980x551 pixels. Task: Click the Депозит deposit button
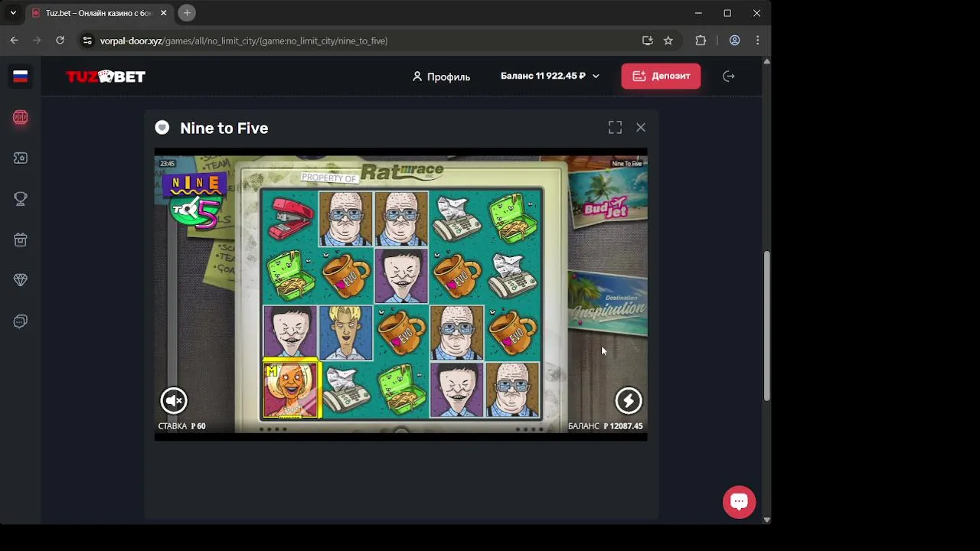(x=661, y=76)
